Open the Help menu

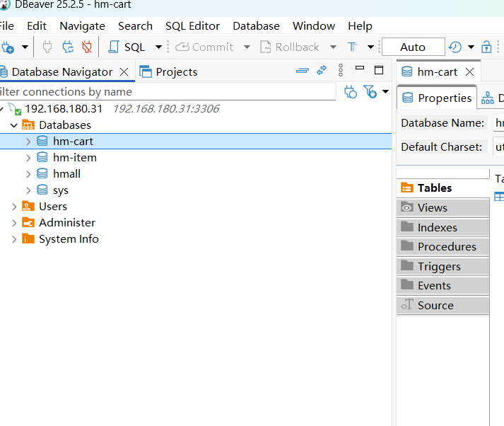click(x=360, y=26)
